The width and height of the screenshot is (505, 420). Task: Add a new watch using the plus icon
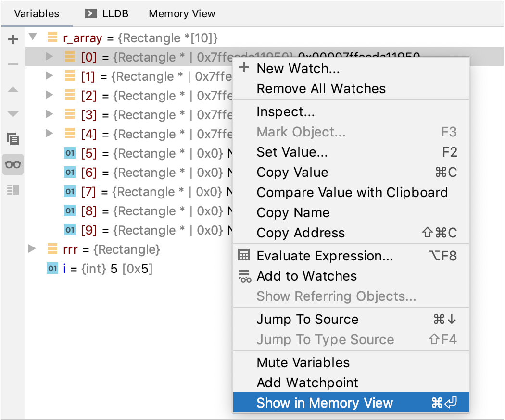[13, 39]
